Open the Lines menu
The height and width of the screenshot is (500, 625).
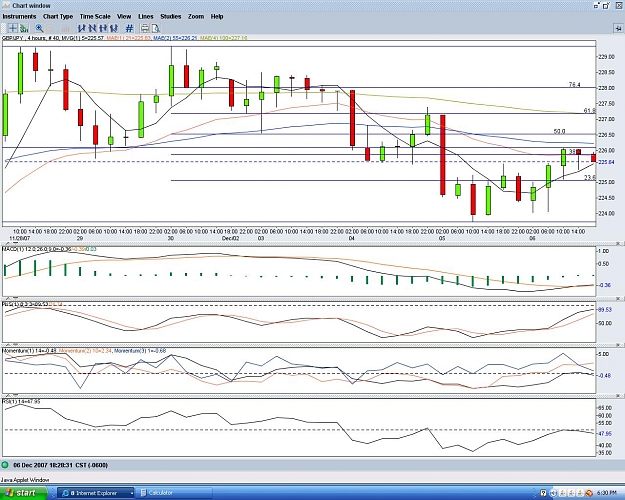pos(145,17)
